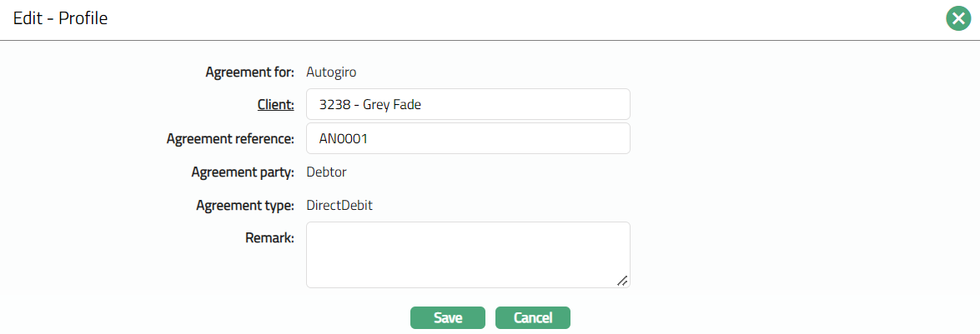Select the 'Debtor' value text

(326, 172)
